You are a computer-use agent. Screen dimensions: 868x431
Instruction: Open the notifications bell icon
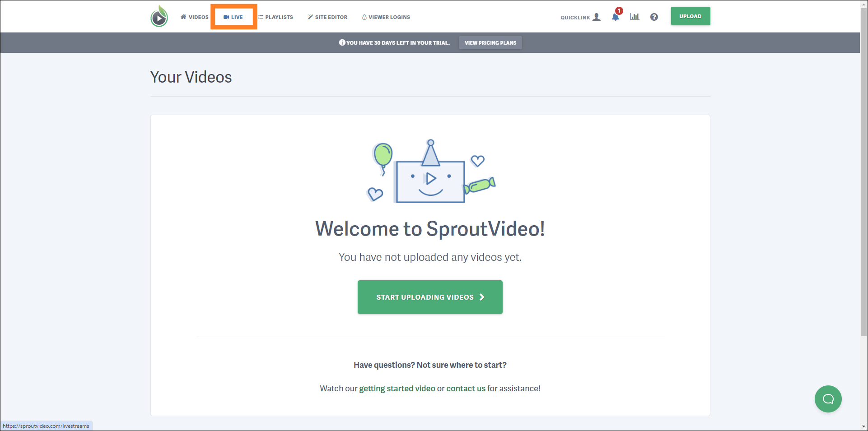pos(616,17)
